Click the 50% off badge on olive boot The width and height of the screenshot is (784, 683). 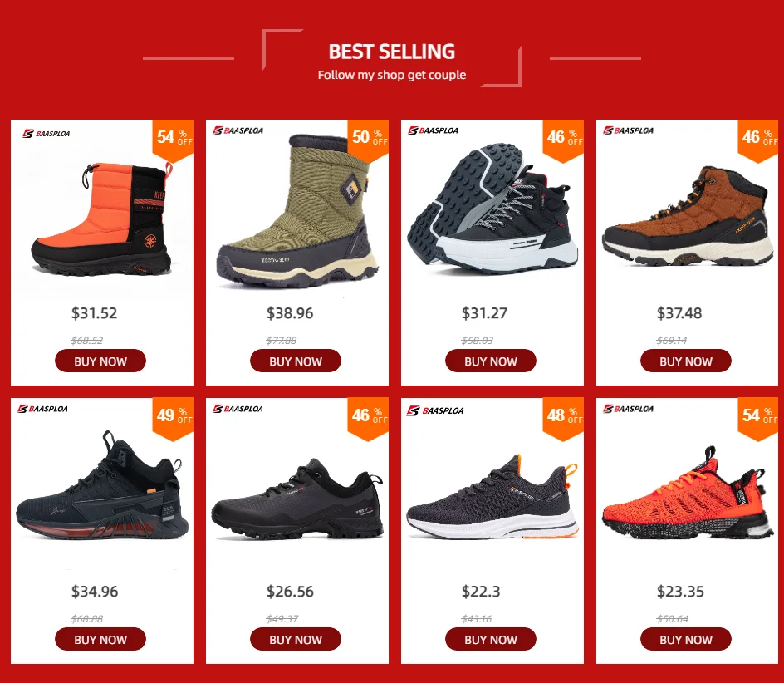tap(368, 140)
